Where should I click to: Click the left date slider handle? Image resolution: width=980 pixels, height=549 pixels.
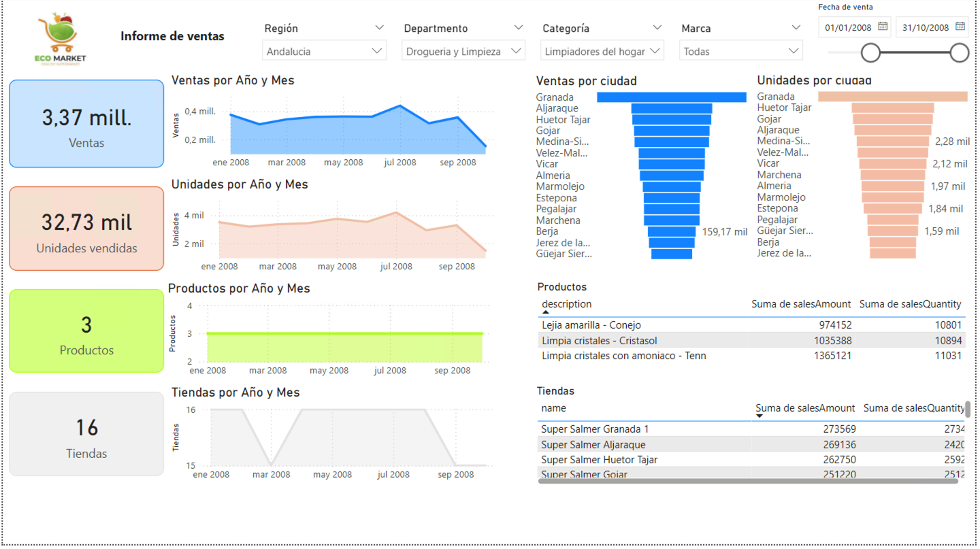click(x=870, y=52)
